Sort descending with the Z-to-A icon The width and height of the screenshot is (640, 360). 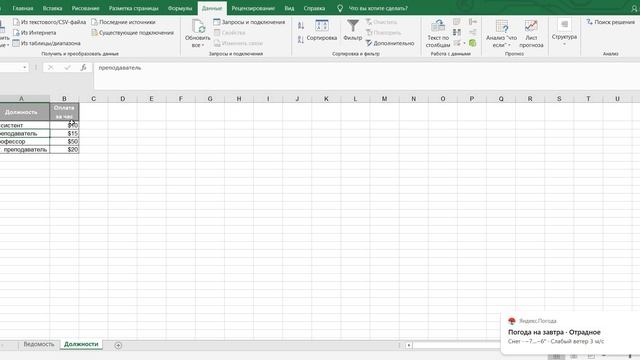pos(301,40)
